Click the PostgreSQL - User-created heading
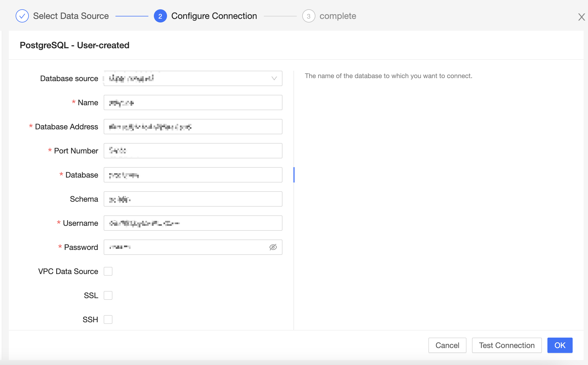588x365 pixels. 75,45
